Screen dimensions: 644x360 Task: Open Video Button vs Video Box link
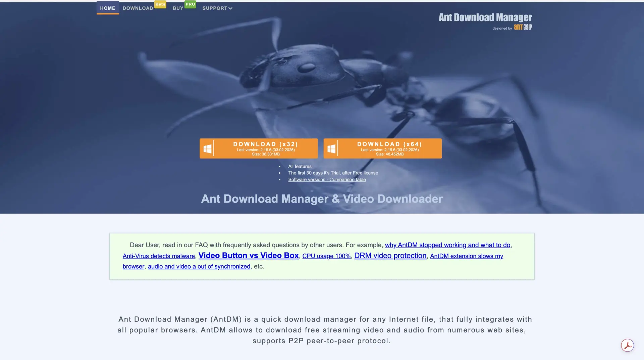(x=249, y=256)
